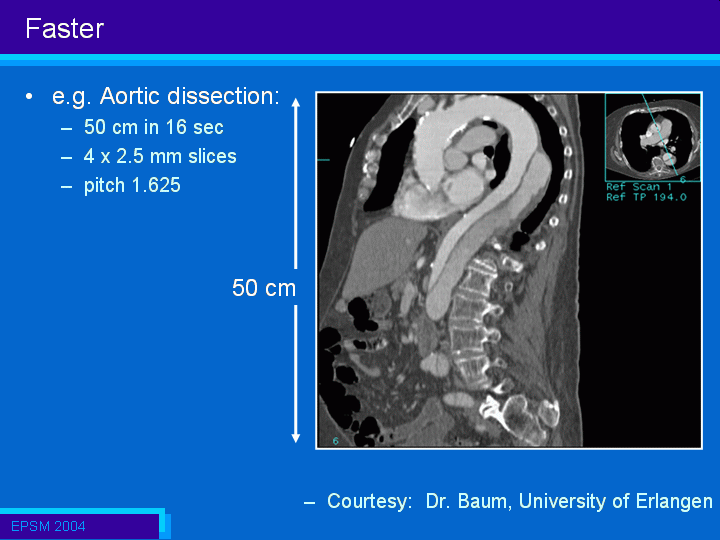This screenshot has height=540, width=720.
Task: Click the 'Faster' slide title
Action: (64, 28)
